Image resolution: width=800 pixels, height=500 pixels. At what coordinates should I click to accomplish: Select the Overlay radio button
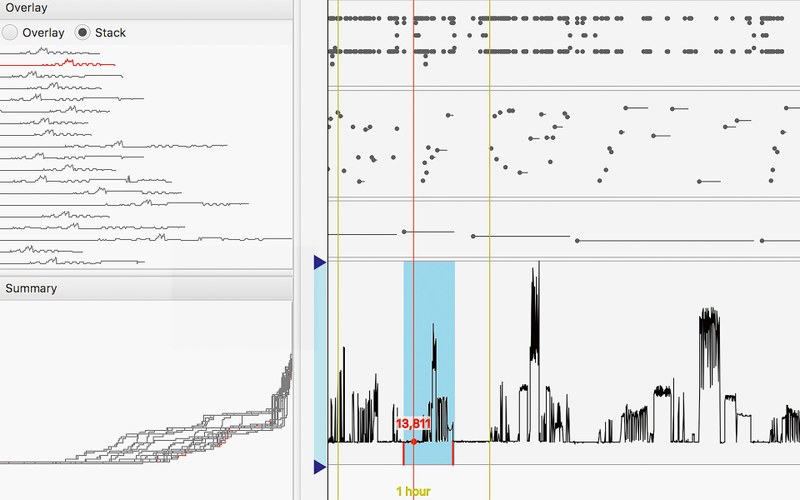click(x=11, y=33)
